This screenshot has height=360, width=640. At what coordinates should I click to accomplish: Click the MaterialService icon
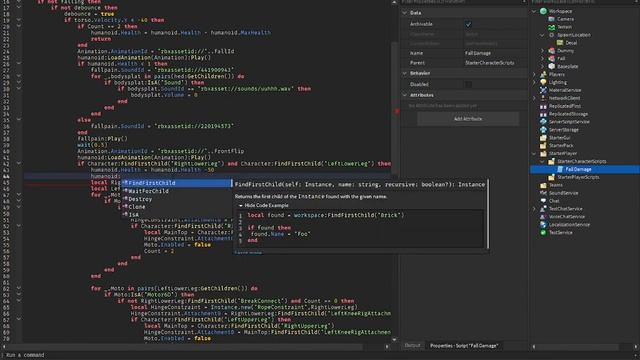[x=543, y=90]
